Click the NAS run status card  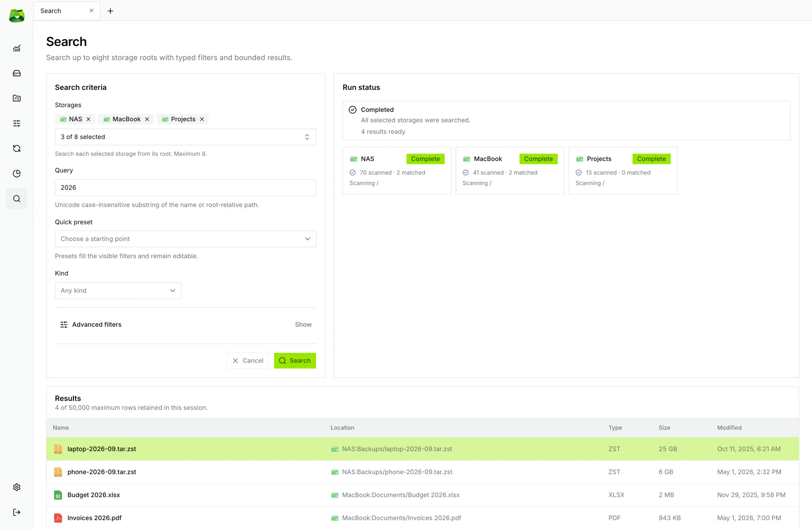pos(397,171)
